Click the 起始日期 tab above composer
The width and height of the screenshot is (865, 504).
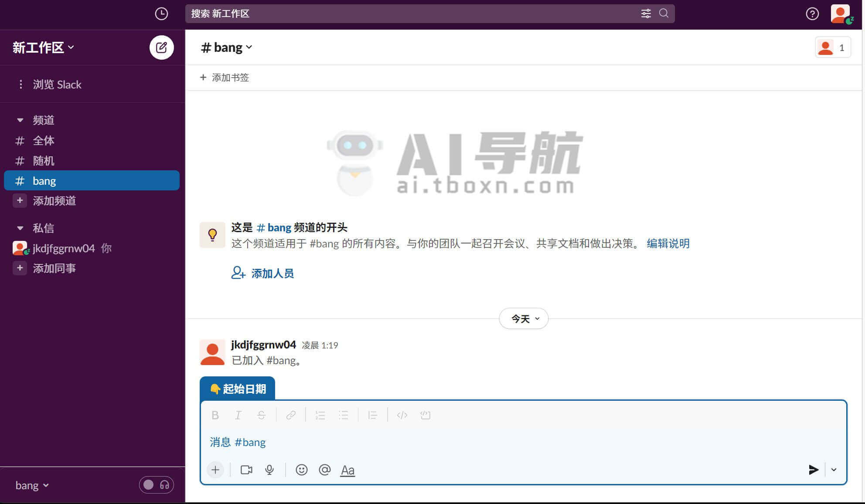[238, 389]
